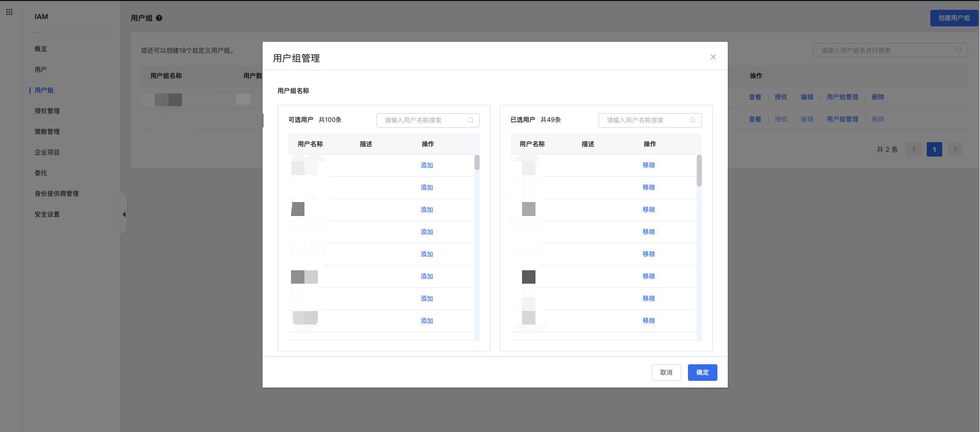Click 用户组管理 in the first group row
This screenshot has width=980, height=432.
click(x=843, y=97)
